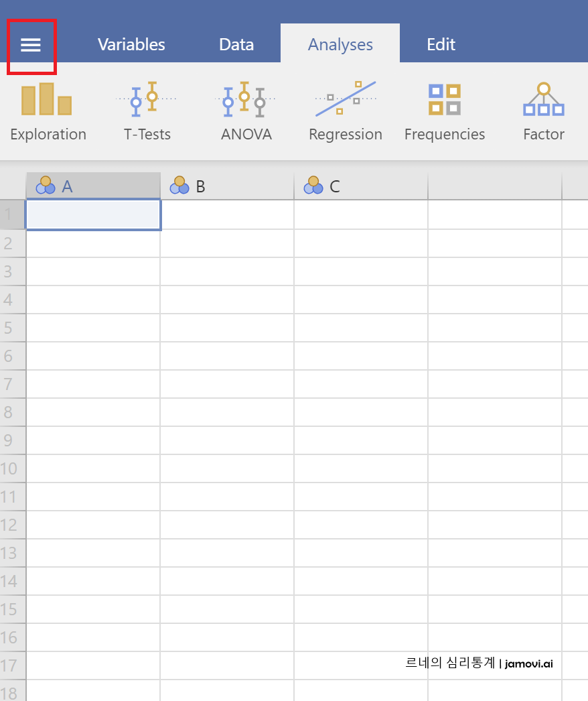This screenshot has height=701, width=588.
Task: Open the Frequencies analysis menu
Action: coord(445,112)
